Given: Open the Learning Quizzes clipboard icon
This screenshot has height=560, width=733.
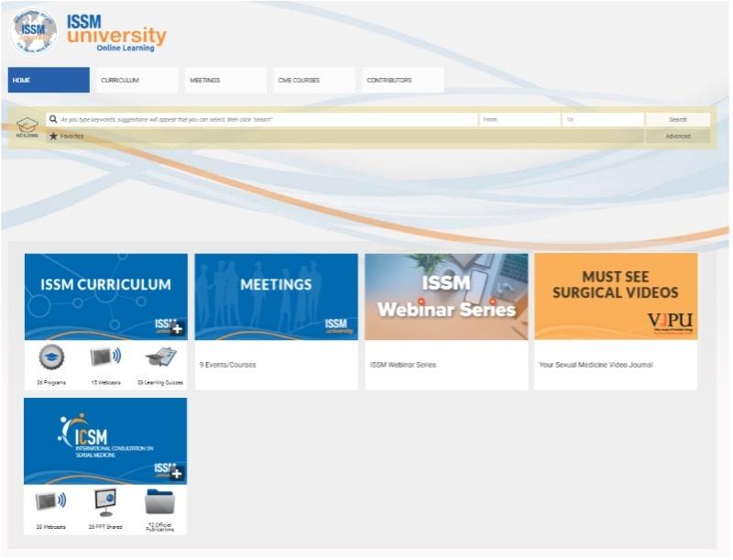Looking at the screenshot, I should tap(160, 357).
